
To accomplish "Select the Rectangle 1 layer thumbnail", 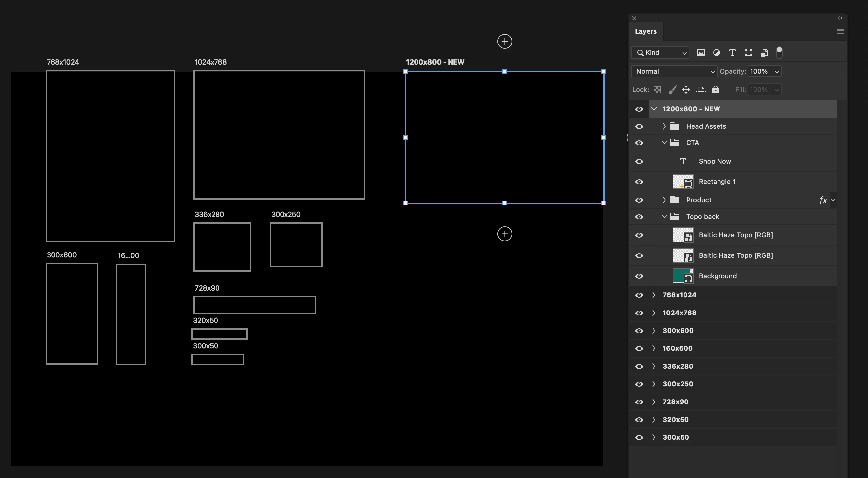I will [683, 182].
